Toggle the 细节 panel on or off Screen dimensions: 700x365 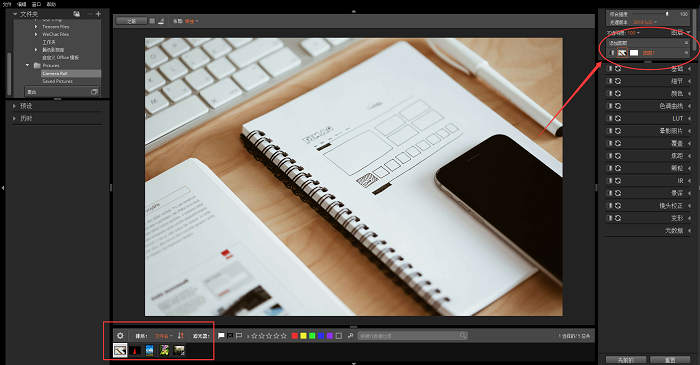point(610,81)
